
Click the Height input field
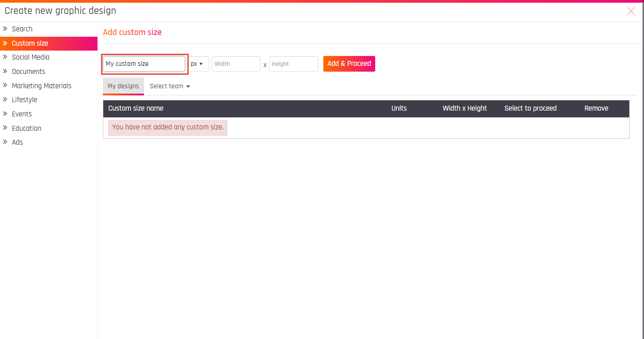[294, 64]
